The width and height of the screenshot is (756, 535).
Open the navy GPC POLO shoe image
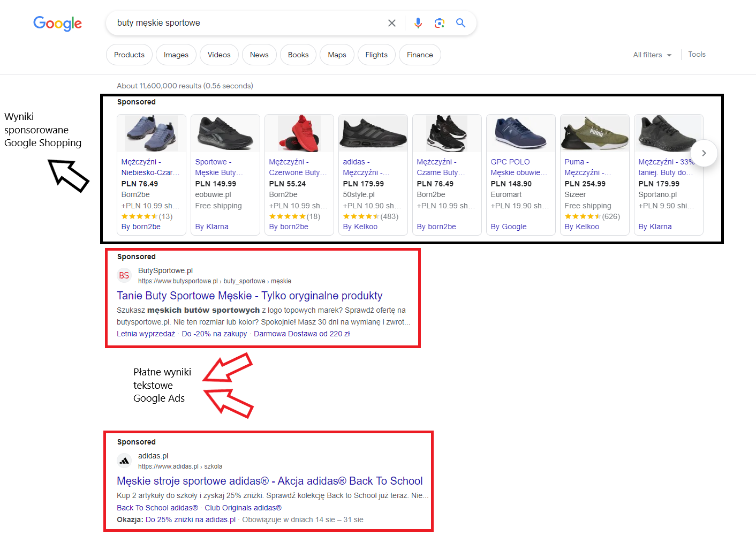coord(521,133)
